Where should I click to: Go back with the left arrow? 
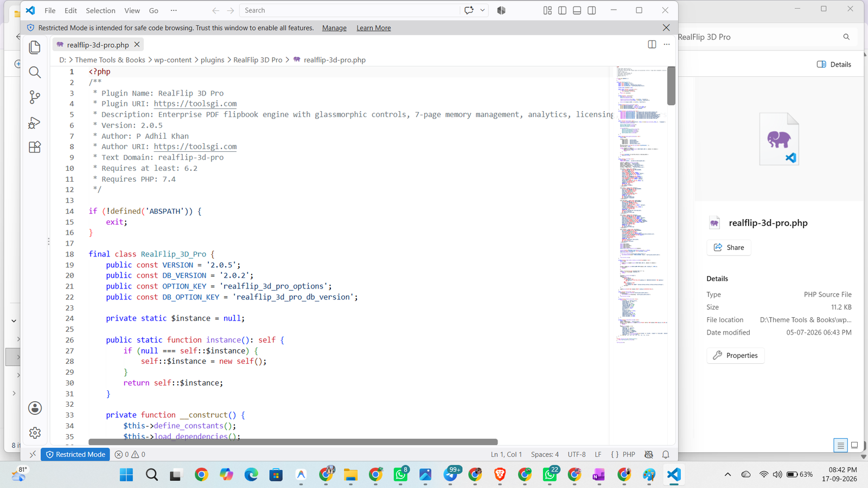(215, 10)
